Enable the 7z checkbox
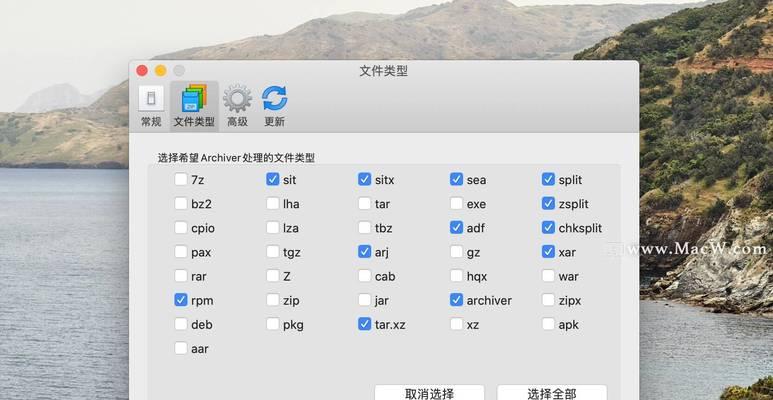Screen dimensions: 773x400 coord(181,180)
